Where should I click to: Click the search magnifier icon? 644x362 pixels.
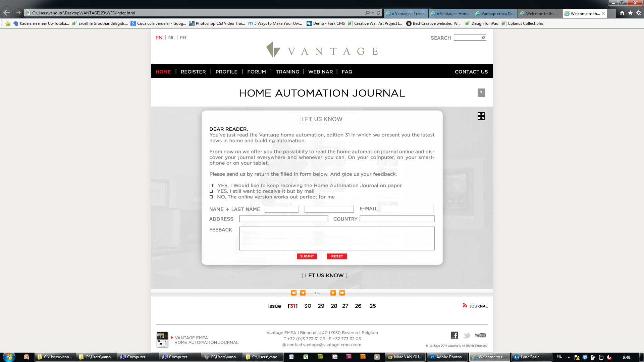pos(483,38)
